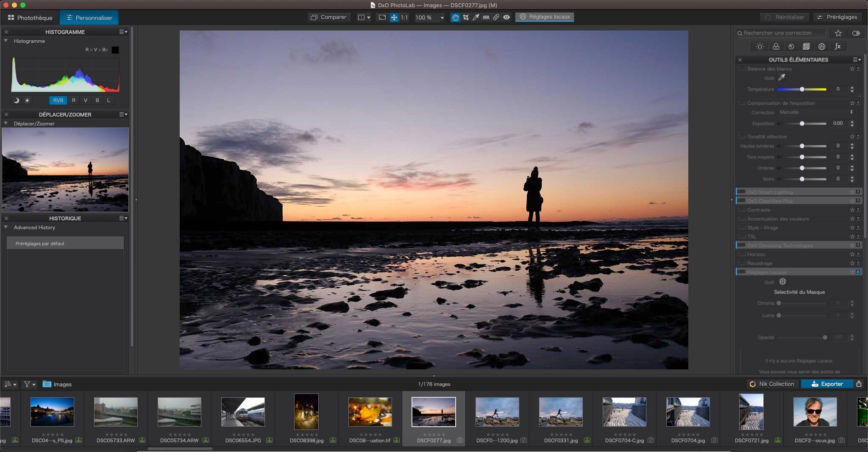The height and width of the screenshot is (452, 868).
Task: Open the zoom percentage dropdown
Action: coord(442,17)
